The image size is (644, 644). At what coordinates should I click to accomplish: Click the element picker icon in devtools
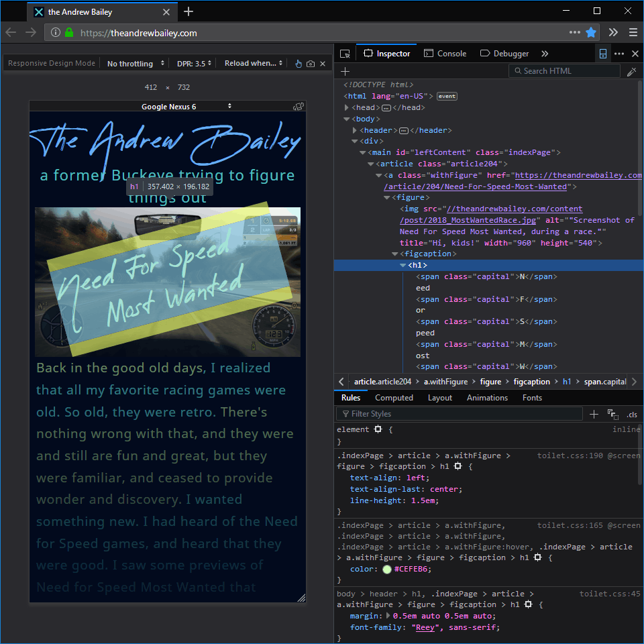pos(345,54)
